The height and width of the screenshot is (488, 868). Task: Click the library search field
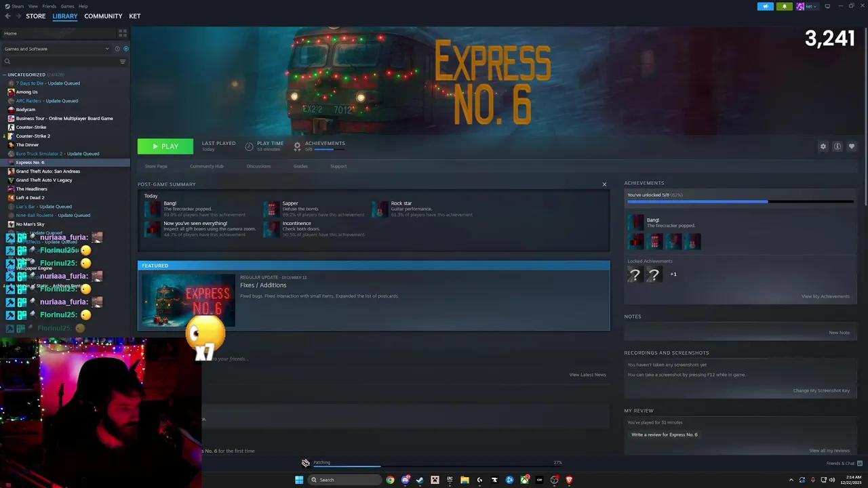[60, 62]
